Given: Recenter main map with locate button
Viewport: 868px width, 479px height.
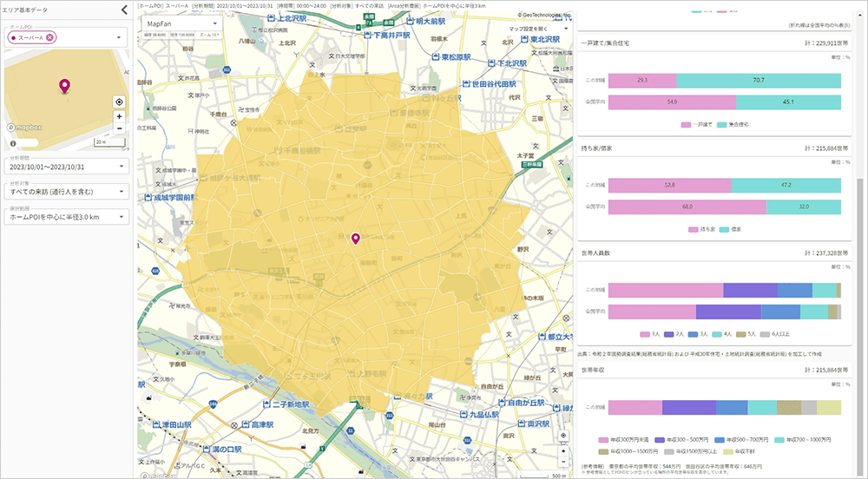Looking at the screenshot, I should [562, 436].
